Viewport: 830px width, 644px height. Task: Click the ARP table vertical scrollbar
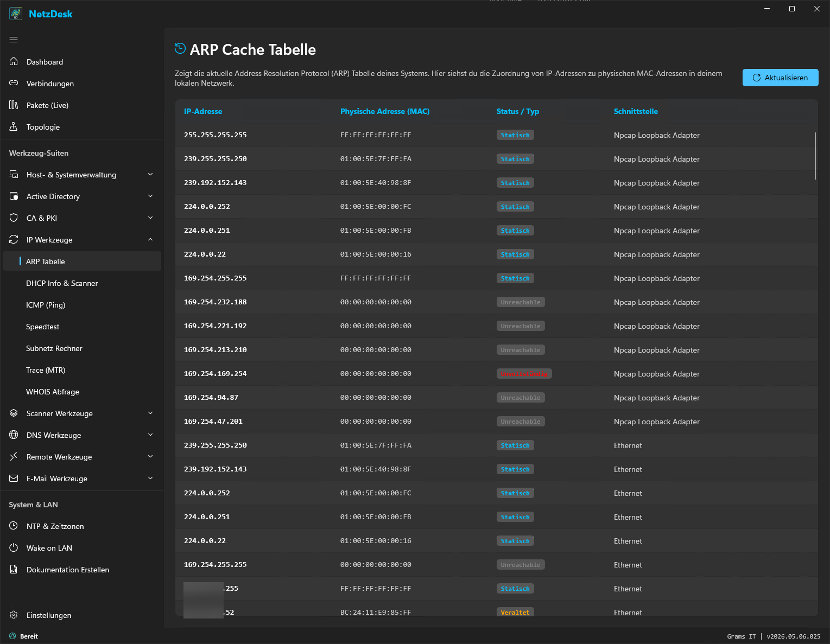click(x=815, y=156)
